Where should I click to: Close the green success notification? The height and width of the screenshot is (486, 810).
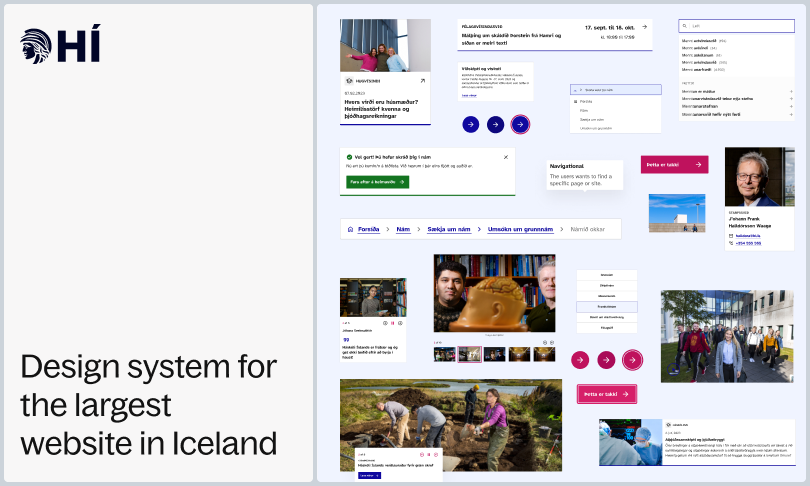[x=506, y=157]
